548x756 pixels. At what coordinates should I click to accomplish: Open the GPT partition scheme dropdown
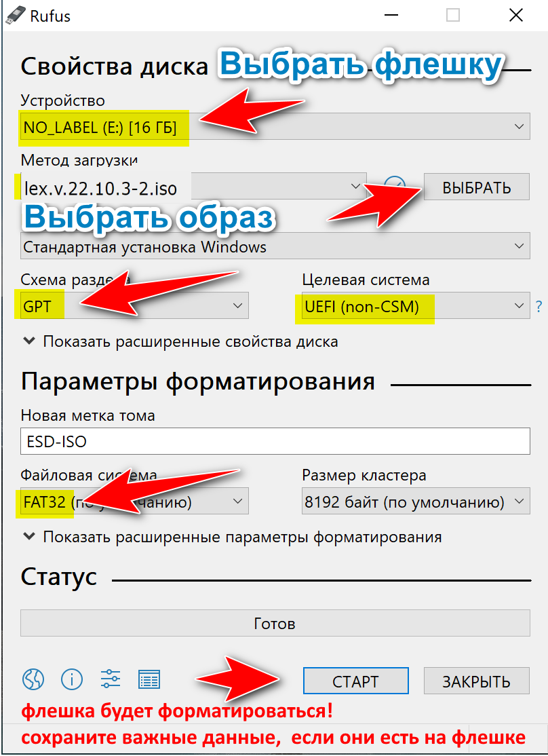click(134, 305)
